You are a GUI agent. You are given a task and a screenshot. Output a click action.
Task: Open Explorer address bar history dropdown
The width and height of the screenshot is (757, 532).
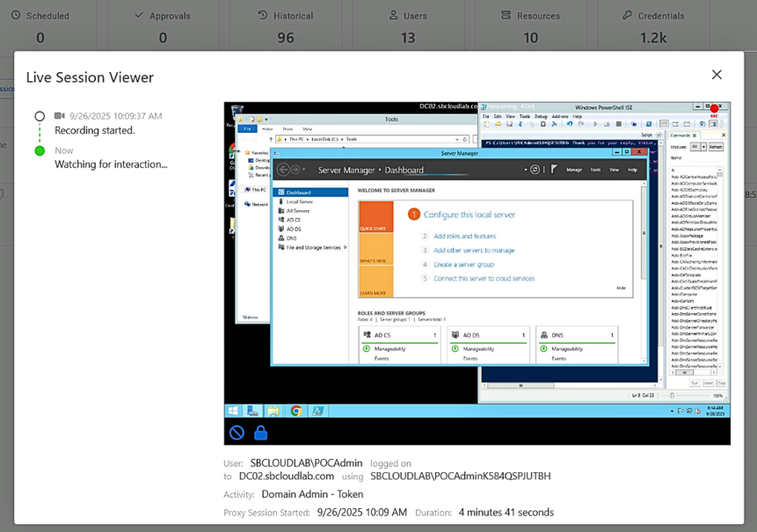458,139
